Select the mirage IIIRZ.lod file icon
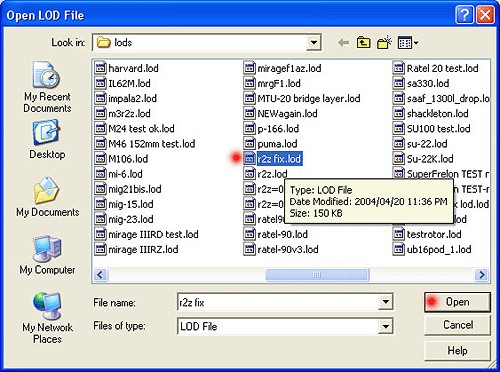This screenshot has width=500, height=372. click(100, 249)
